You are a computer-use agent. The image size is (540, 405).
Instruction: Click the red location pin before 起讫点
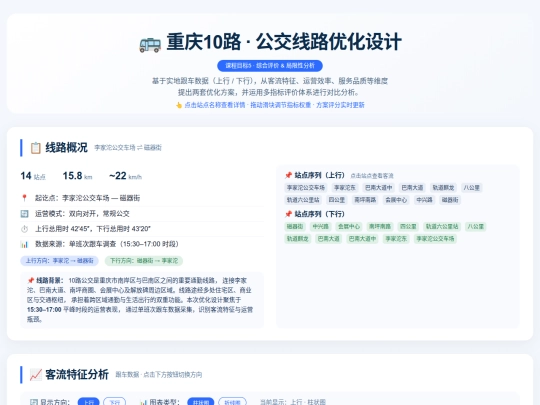(24, 198)
